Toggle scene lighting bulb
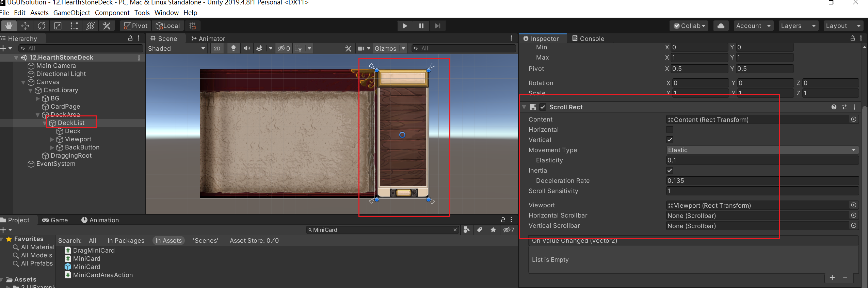868x288 pixels. (234, 48)
